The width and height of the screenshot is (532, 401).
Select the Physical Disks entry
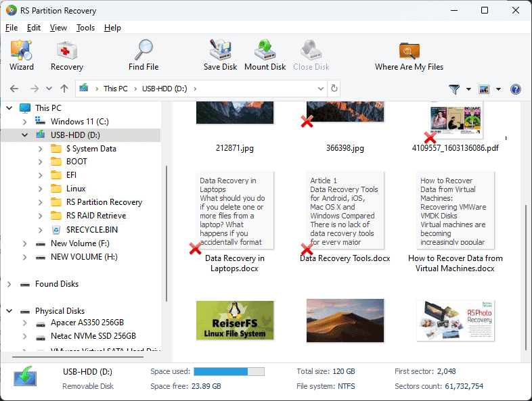coord(60,311)
